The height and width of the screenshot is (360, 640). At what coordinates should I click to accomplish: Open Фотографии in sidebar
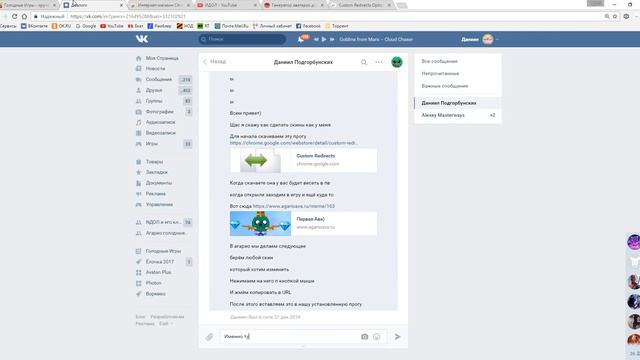coord(159,111)
